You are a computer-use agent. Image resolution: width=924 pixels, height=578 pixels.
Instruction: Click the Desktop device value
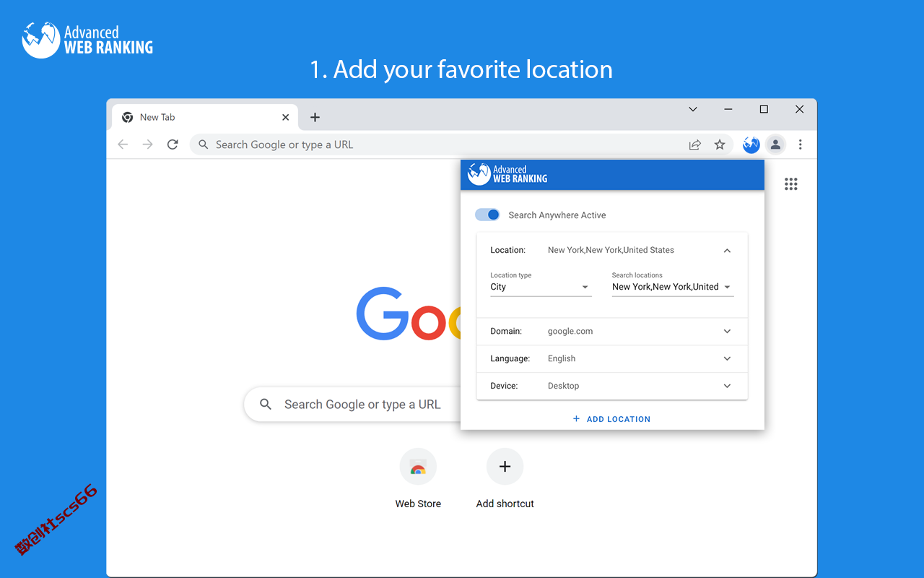click(x=563, y=386)
